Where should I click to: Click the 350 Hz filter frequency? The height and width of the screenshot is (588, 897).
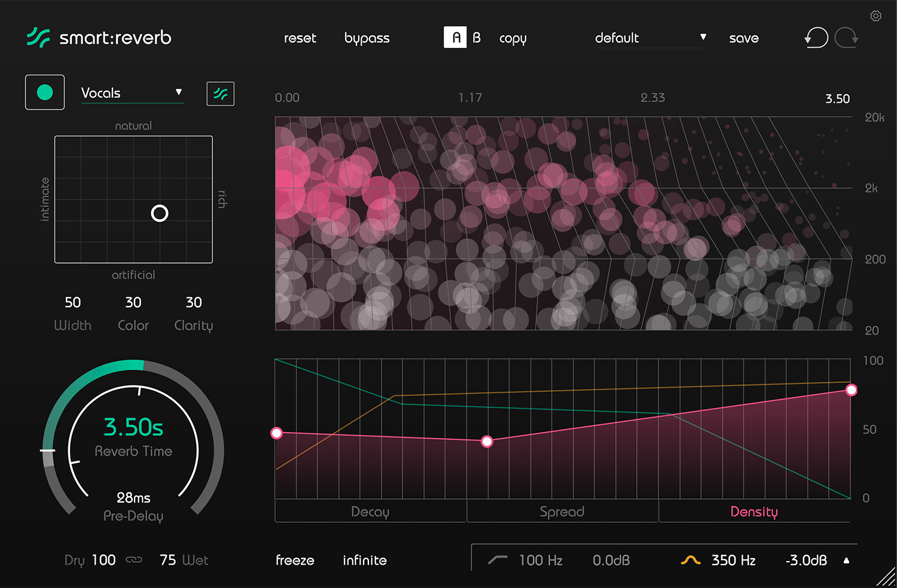pyautogui.click(x=733, y=560)
